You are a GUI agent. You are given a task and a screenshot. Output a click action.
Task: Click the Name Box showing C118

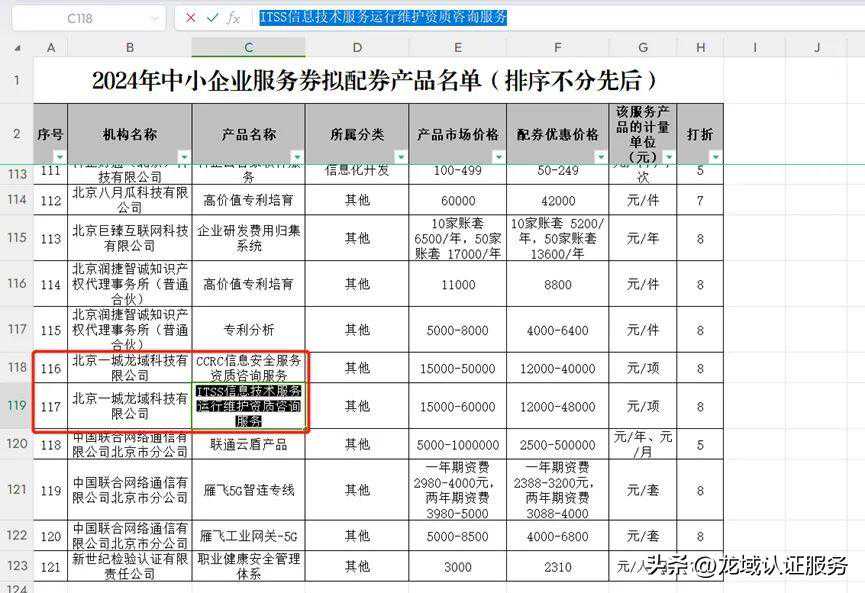pos(80,18)
